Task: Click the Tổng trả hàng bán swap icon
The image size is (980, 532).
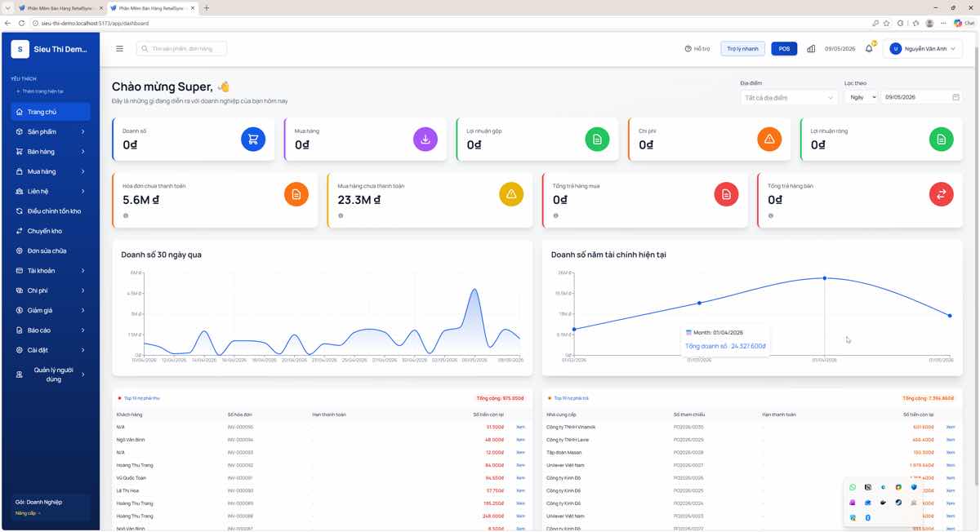Action: coord(941,194)
